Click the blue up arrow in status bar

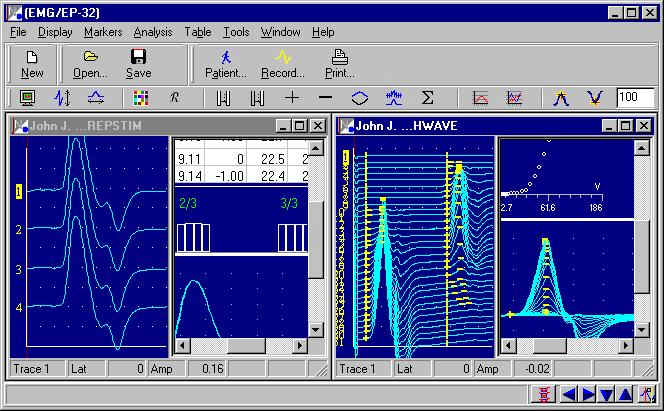pyautogui.click(x=625, y=394)
